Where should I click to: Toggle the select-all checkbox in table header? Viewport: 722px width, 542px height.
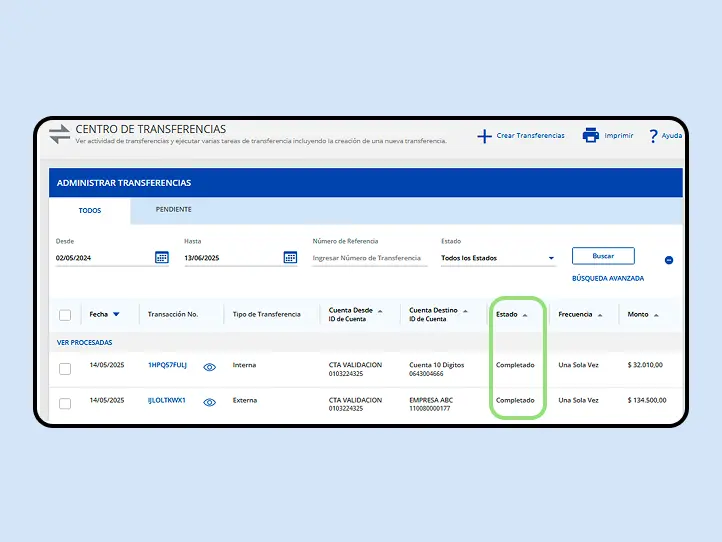coord(65,315)
